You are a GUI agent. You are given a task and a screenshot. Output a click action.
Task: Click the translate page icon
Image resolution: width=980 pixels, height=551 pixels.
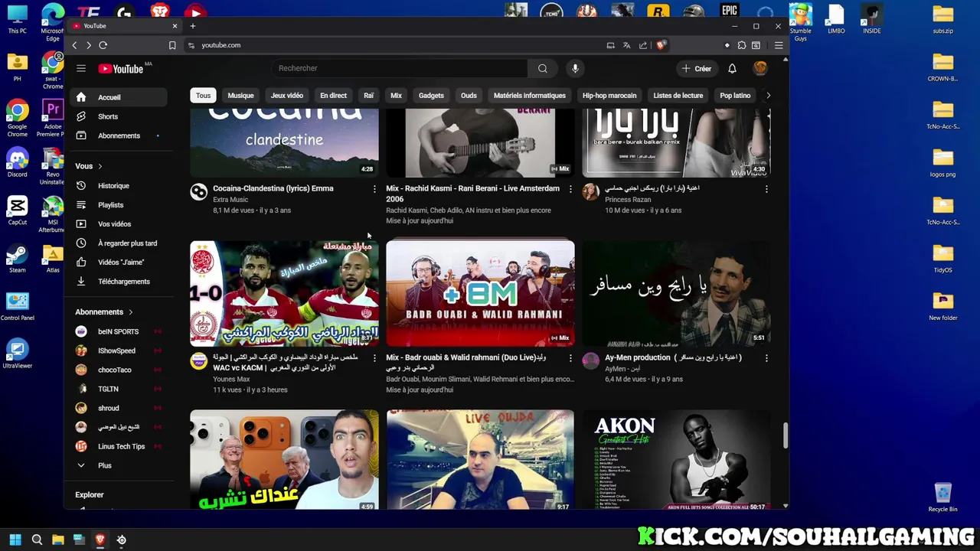tap(626, 45)
